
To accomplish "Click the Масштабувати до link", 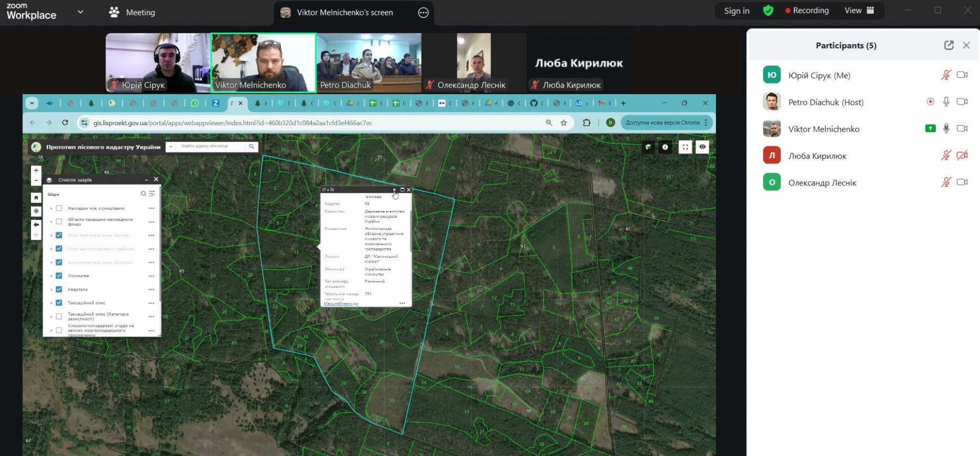I will tap(341, 304).
